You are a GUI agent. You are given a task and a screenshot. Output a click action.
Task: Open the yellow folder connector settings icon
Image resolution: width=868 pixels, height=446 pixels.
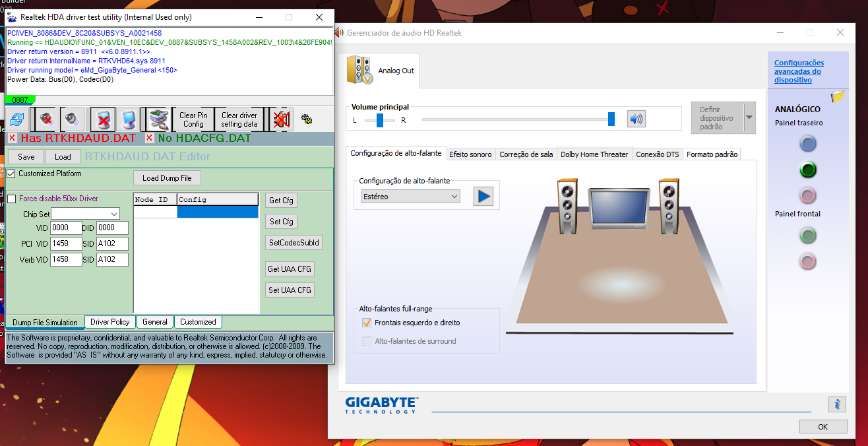838,96
